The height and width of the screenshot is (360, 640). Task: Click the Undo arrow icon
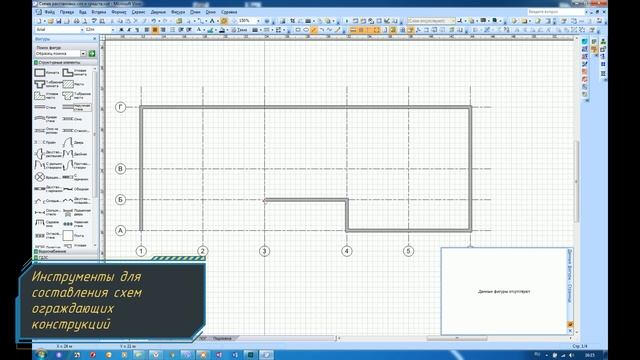[153, 21]
